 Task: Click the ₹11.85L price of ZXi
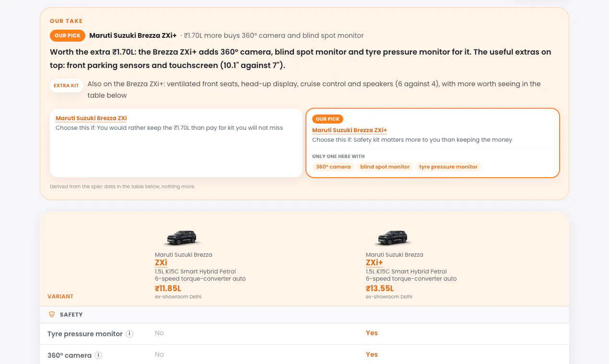168,288
